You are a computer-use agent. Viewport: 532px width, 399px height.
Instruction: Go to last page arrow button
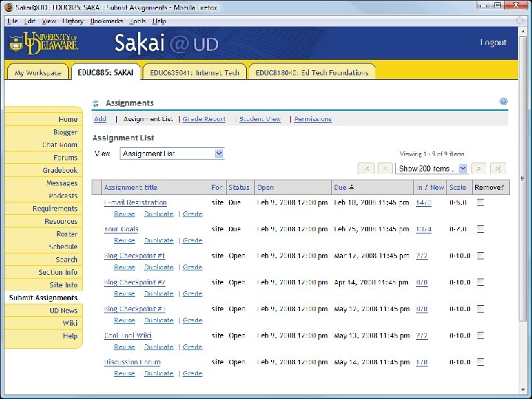(498, 168)
